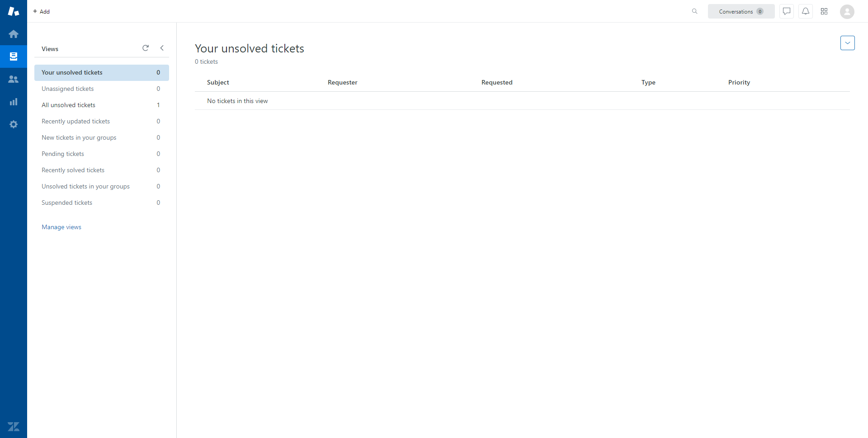Click the search magnifier icon
868x438 pixels.
pyautogui.click(x=694, y=11)
